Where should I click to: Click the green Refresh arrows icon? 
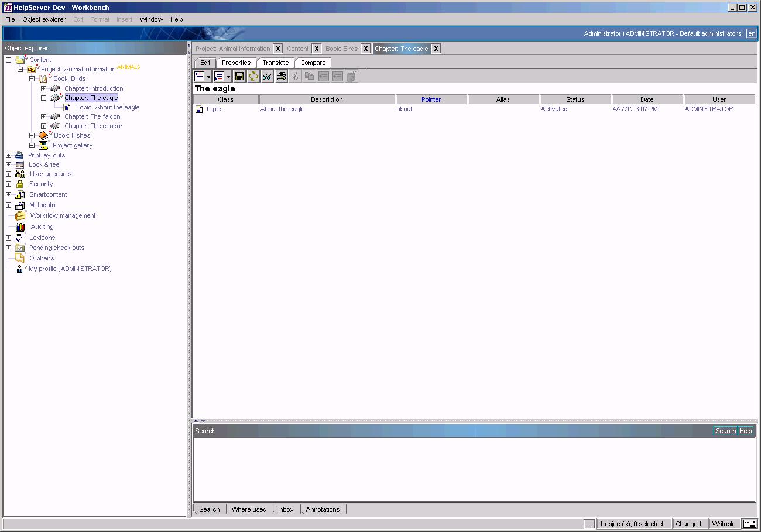(253, 76)
